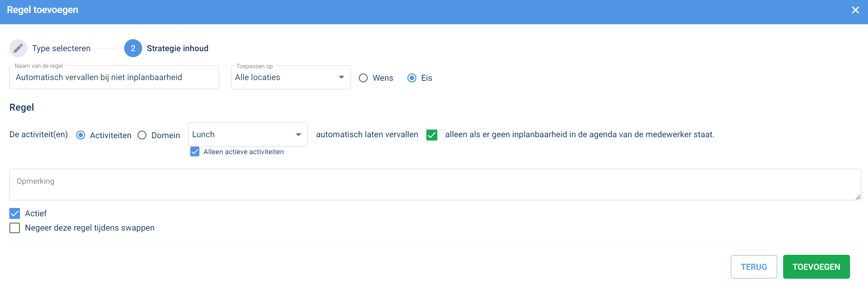Open the Toepassen op dropdown
Screen dimensions: 868x293
(290, 77)
